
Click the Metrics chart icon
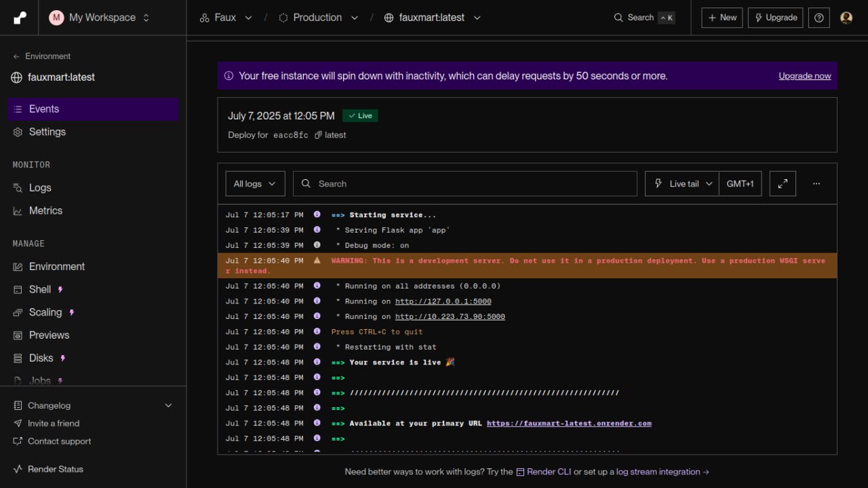coord(18,211)
